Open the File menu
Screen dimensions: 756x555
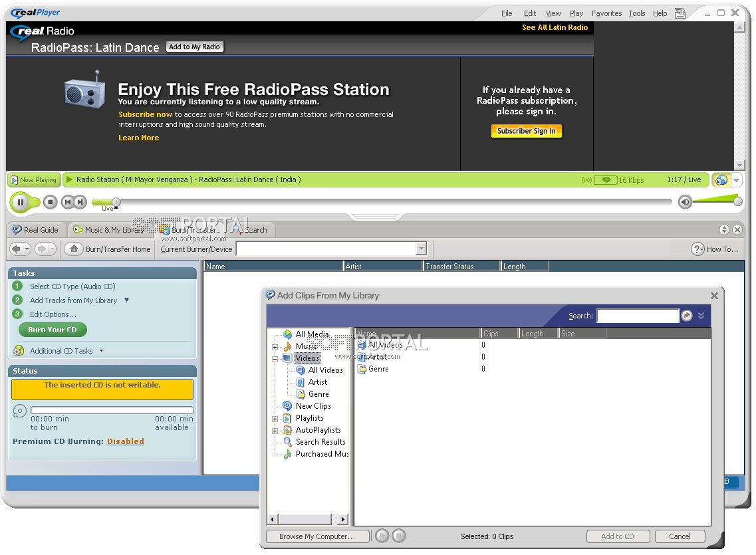coord(507,13)
